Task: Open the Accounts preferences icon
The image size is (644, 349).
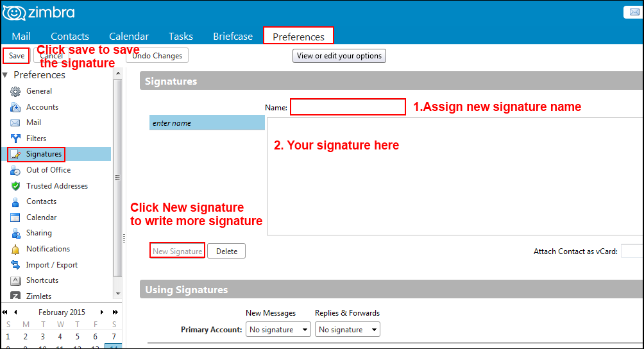Action: [x=15, y=107]
